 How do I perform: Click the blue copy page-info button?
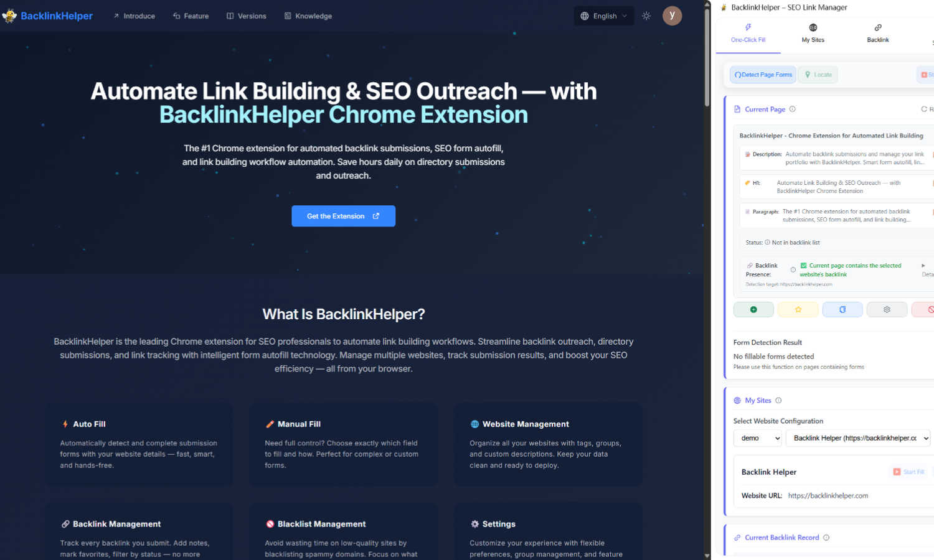pyautogui.click(x=842, y=309)
